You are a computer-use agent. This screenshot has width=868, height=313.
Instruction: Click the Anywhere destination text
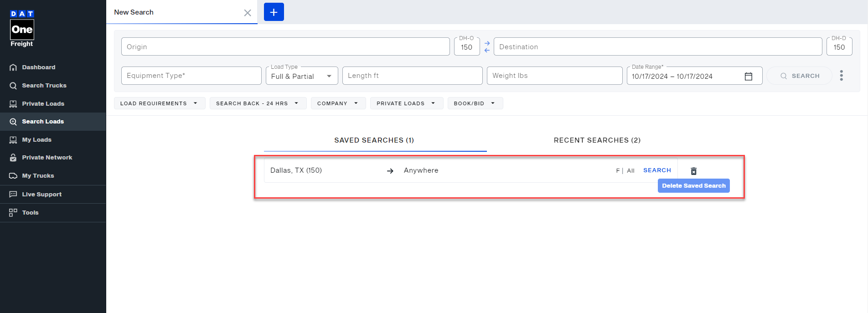coord(421,170)
